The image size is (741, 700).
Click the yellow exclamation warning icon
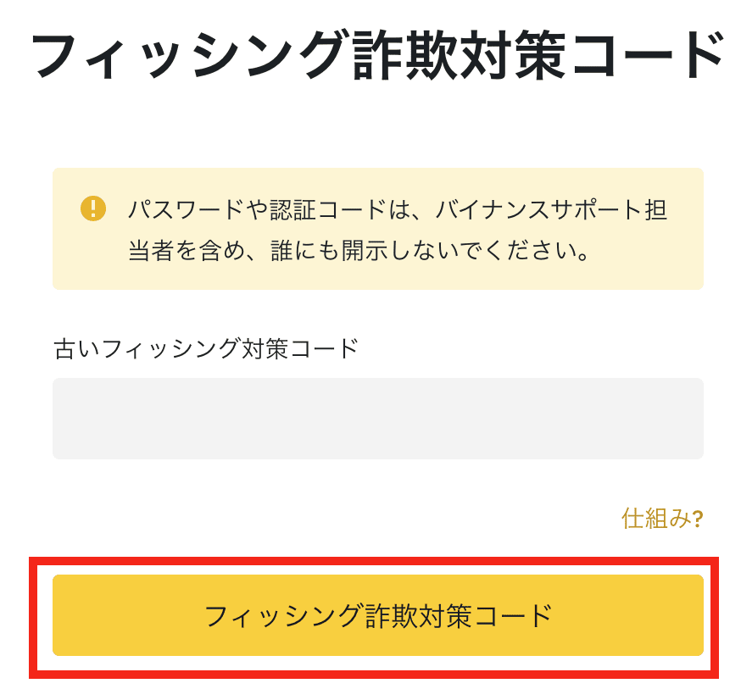coord(93,208)
